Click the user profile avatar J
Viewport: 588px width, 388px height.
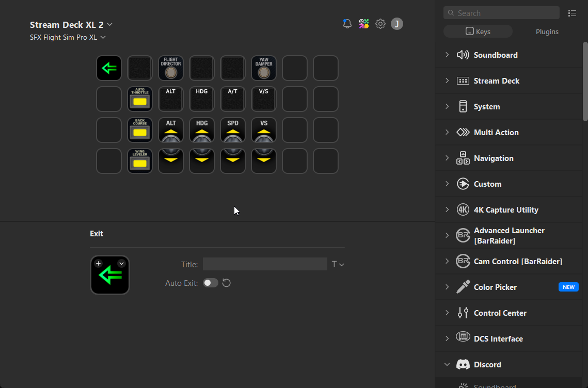[396, 24]
